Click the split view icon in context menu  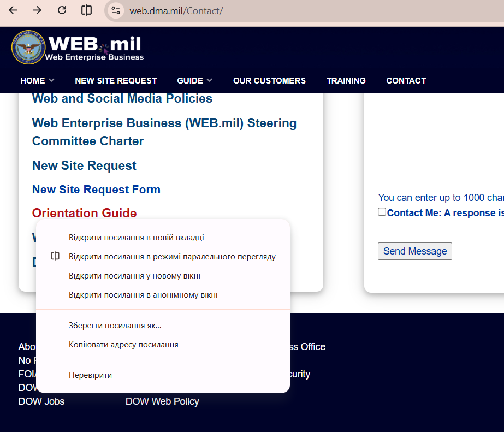pos(55,257)
